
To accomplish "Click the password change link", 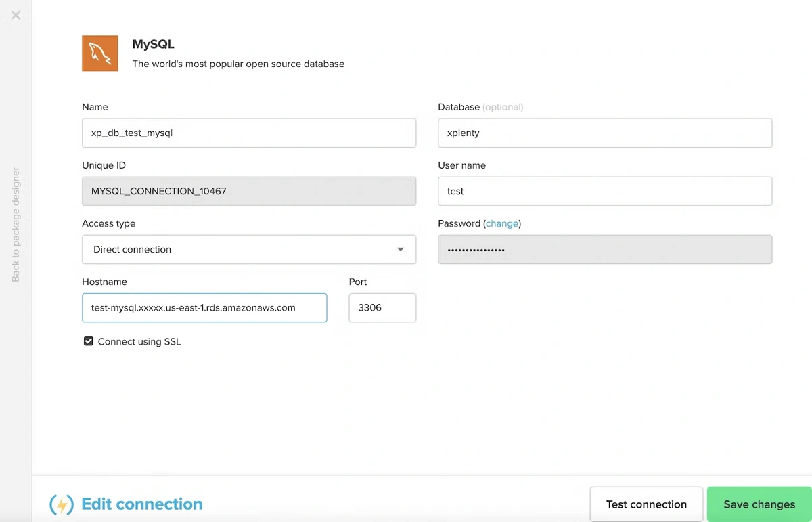I will 502,223.
